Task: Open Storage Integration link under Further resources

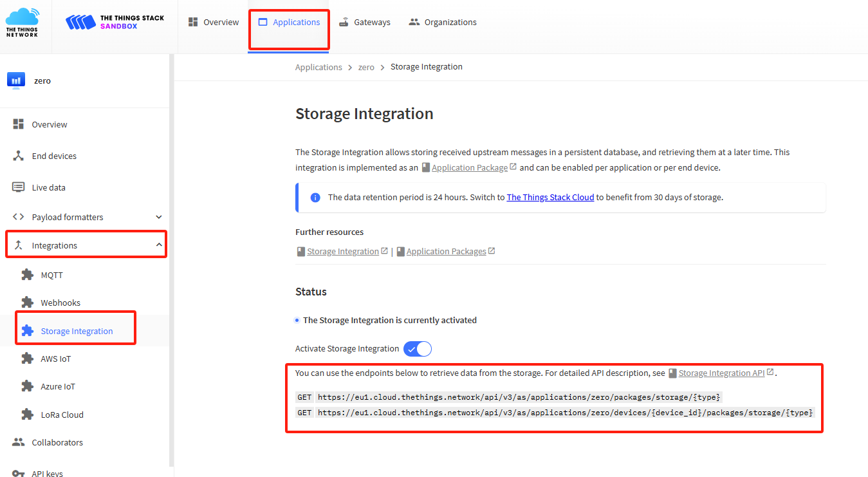Action: pos(343,252)
